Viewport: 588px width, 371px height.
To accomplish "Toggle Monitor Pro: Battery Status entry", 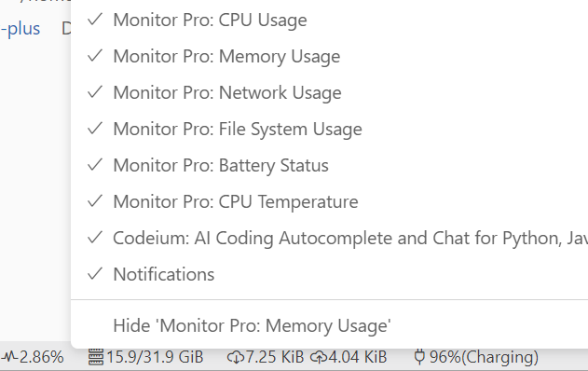I will tap(329, 165).
